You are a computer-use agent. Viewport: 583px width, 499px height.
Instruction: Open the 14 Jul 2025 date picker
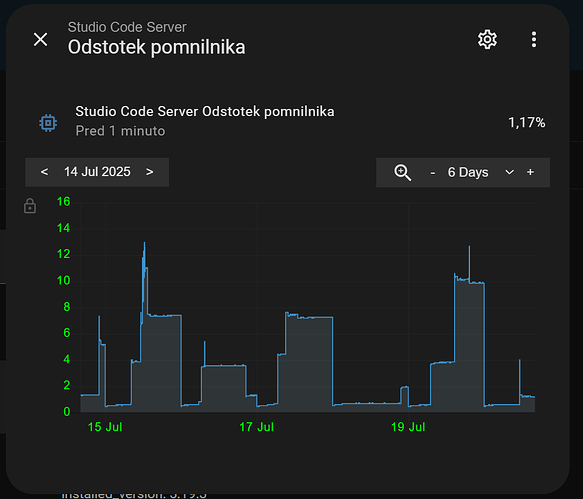(97, 172)
